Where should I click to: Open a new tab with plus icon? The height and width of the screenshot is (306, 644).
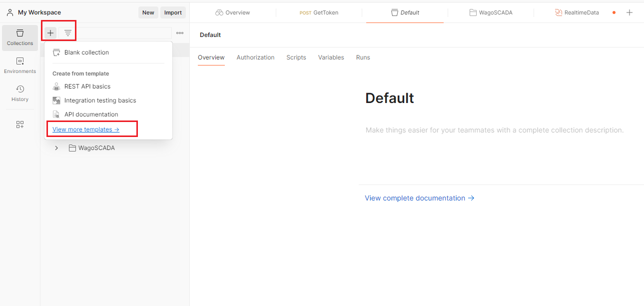coord(630,12)
